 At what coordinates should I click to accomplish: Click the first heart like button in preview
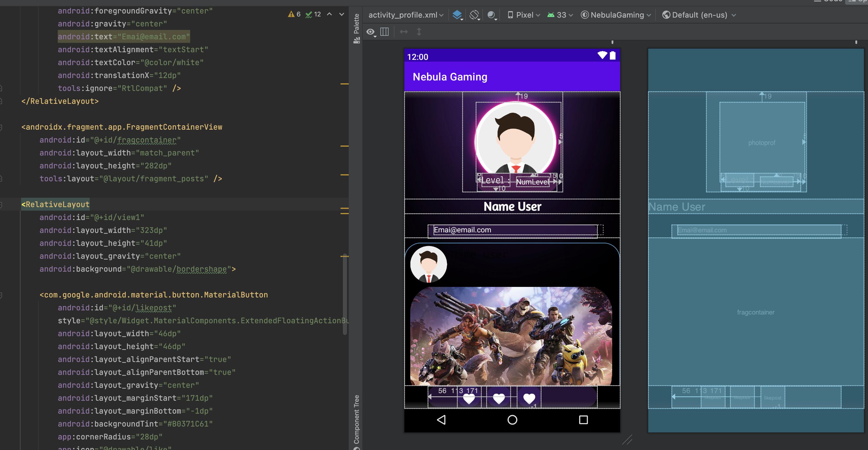coord(469,398)
